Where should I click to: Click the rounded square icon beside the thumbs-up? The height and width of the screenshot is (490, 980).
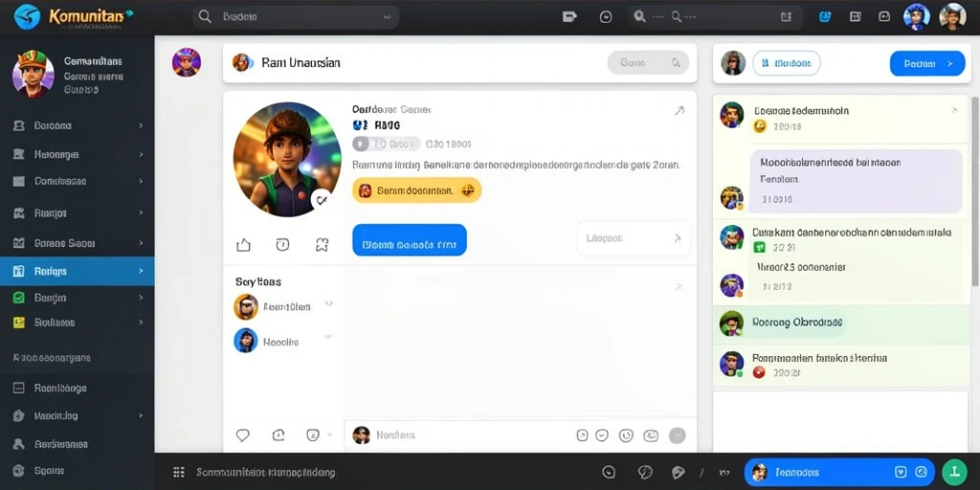pyautogui.click(x=282, y=244)
